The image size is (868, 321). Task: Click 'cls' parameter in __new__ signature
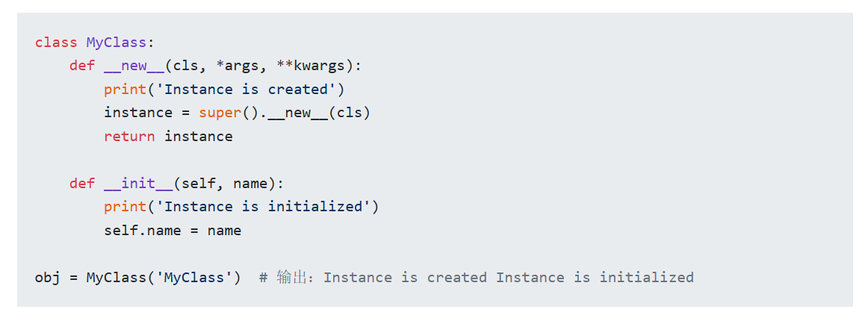[x=185, y=66]
